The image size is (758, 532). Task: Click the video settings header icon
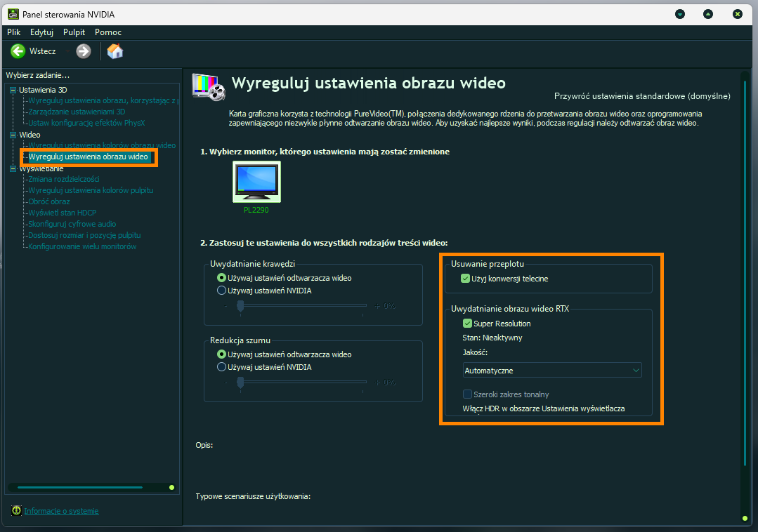(209, 87)
